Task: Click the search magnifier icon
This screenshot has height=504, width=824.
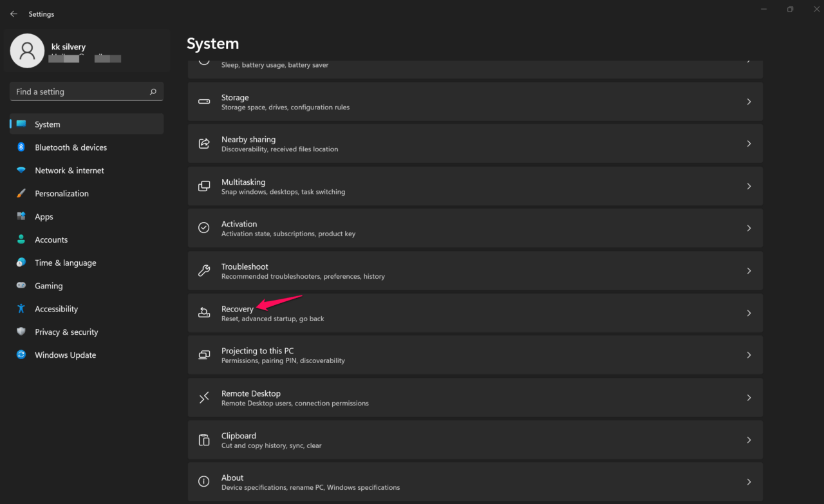Action: point(153,92)
